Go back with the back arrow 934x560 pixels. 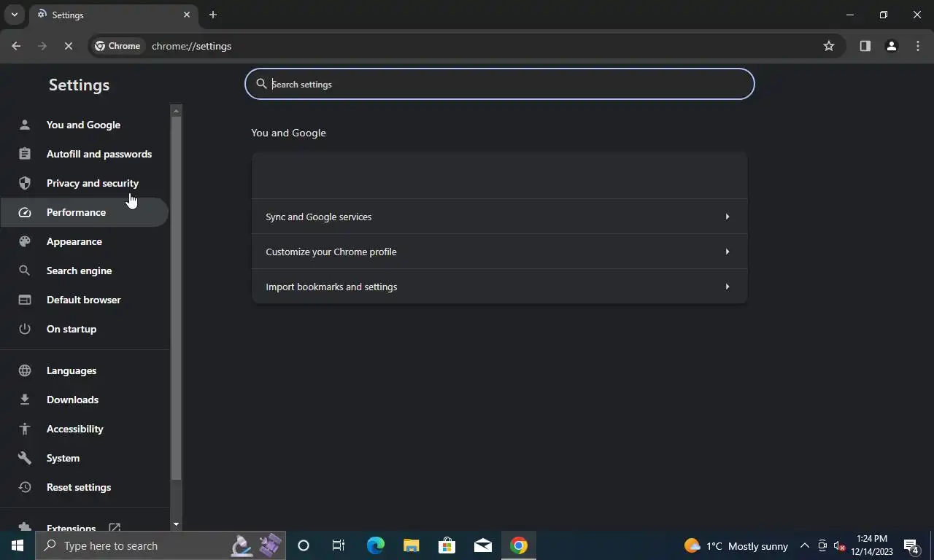coord(16,46)
